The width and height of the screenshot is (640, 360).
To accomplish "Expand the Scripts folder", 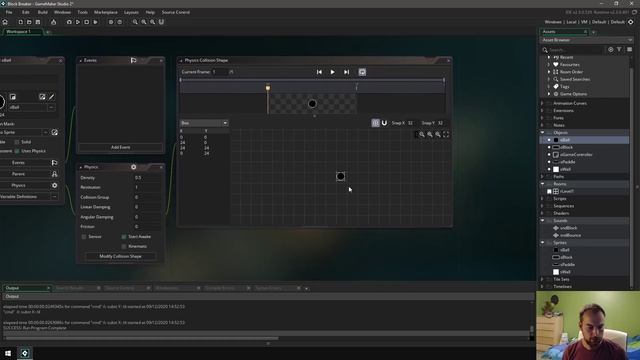I will coord(542,199).
